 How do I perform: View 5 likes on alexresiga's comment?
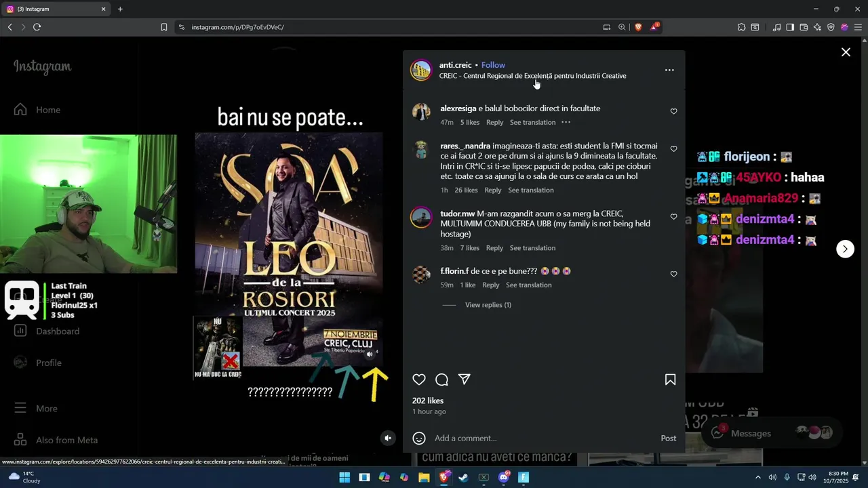[x=470, y=123]
